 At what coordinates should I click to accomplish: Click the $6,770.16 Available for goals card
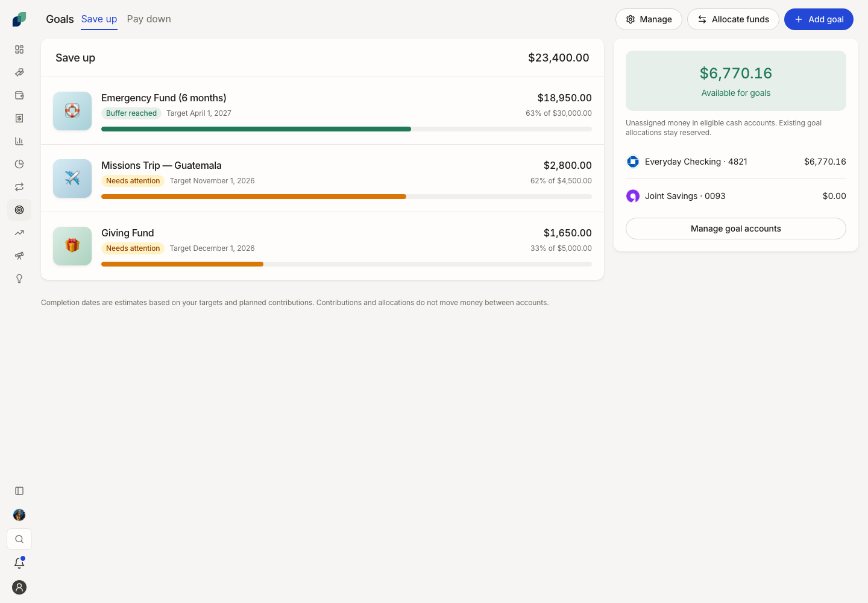[735, 81]
